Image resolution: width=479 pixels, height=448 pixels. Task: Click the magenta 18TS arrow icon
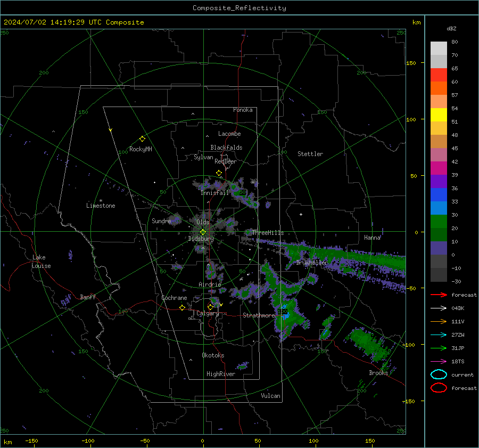[x=439, y=362]
